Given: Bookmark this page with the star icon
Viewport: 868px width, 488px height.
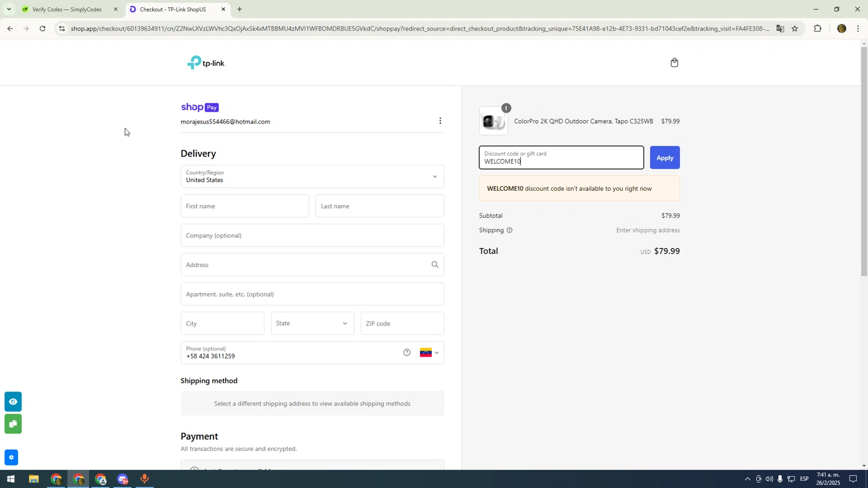Looking at the screenshot, I should tap(795, 28).
